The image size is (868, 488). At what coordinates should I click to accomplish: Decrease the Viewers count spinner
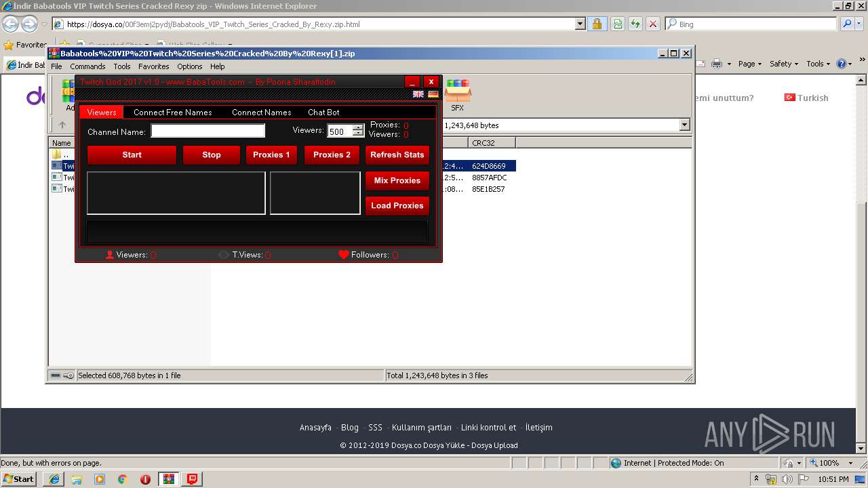(x=358, y=134)
